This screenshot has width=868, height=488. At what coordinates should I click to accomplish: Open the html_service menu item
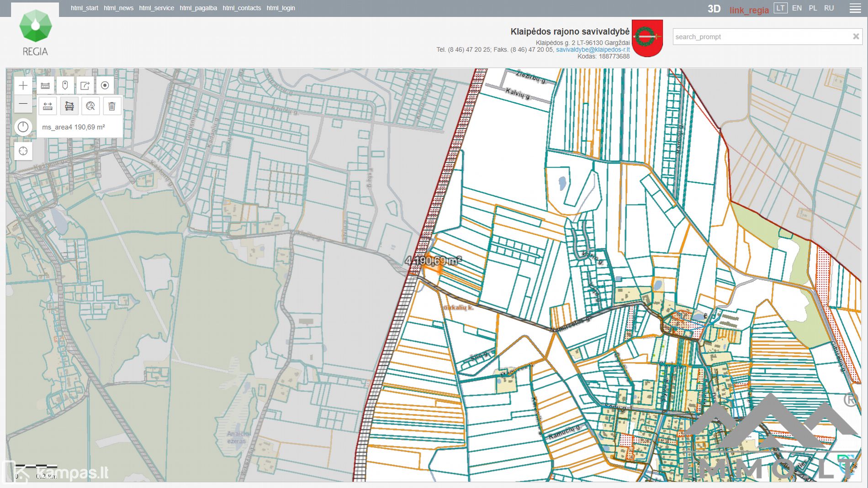pyautogui.click(x=156, y=8)
